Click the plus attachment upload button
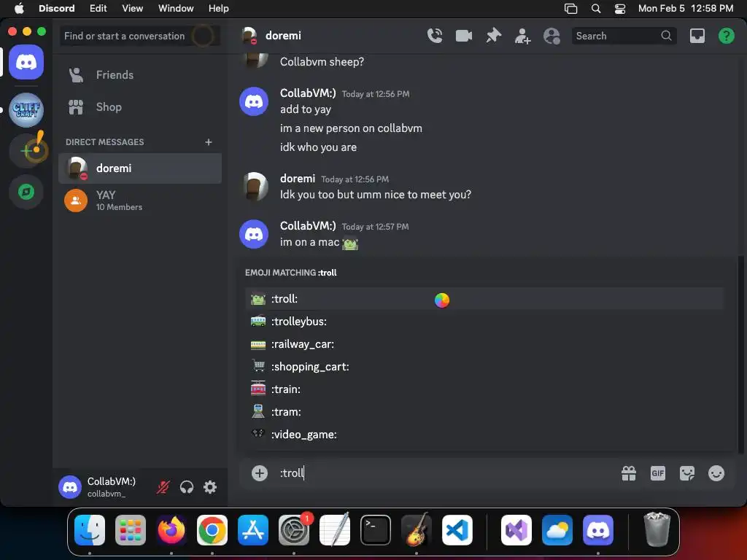Viewport: 747px width, 560px height. coord(260,472)
